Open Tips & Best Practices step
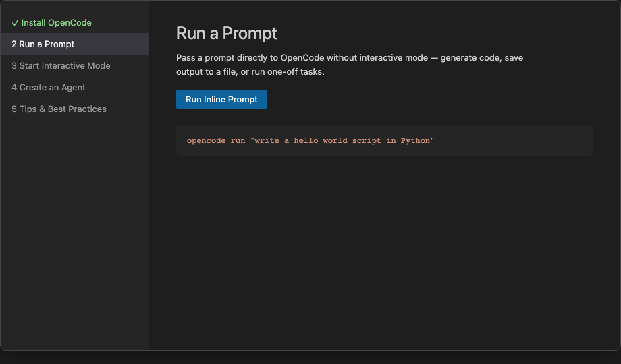Screen dimensions: 621x364 point(74,109)
